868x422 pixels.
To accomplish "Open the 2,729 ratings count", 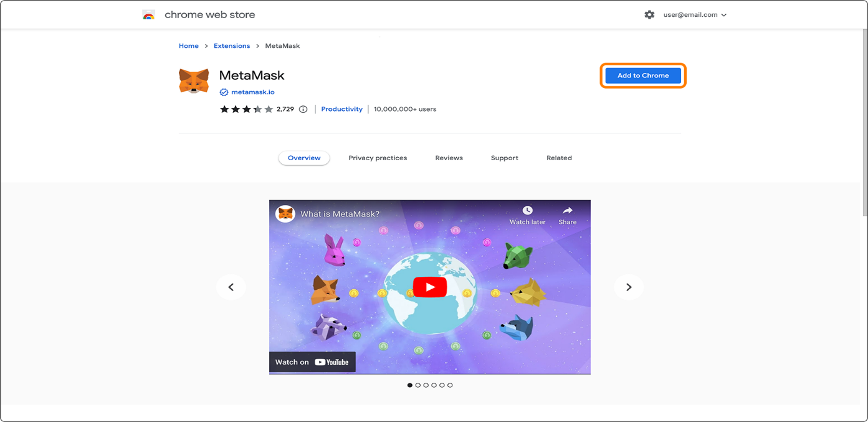I will tap(285, 109).
